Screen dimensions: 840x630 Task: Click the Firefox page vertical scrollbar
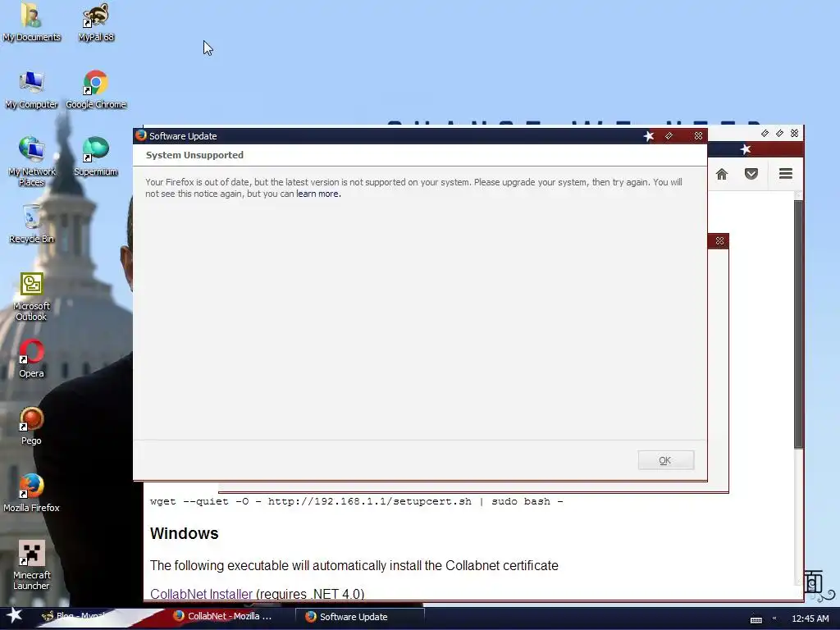[x=798, y=324]
